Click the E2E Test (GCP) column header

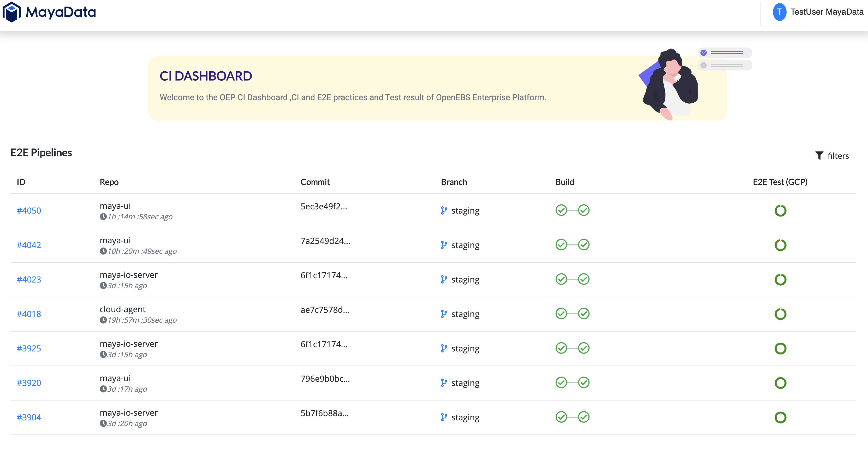tap(780, 182)
